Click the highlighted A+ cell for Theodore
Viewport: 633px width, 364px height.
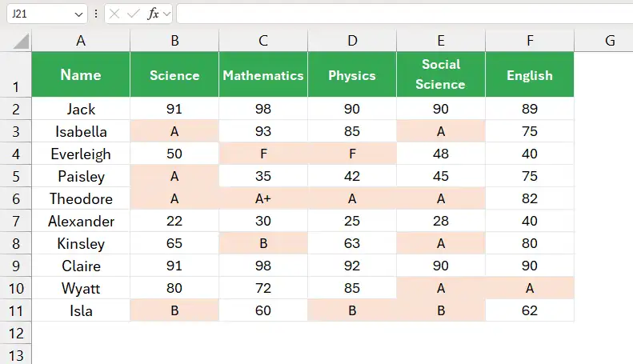(263, 198)
